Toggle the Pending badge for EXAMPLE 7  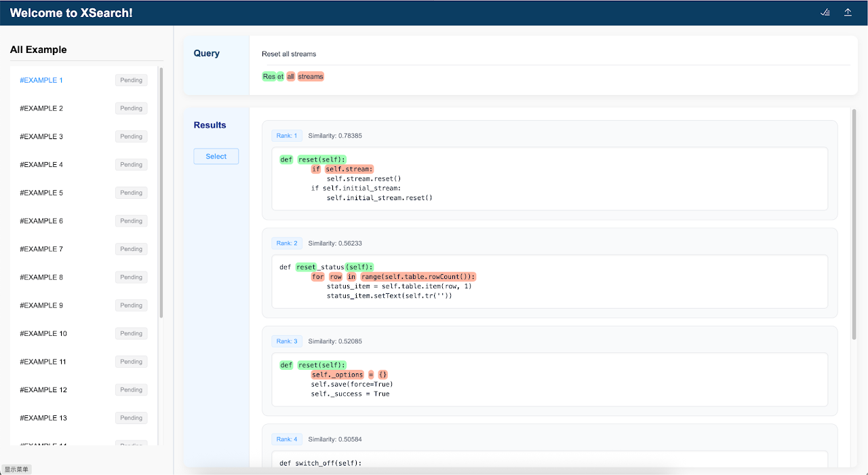[x=131, y=248]
